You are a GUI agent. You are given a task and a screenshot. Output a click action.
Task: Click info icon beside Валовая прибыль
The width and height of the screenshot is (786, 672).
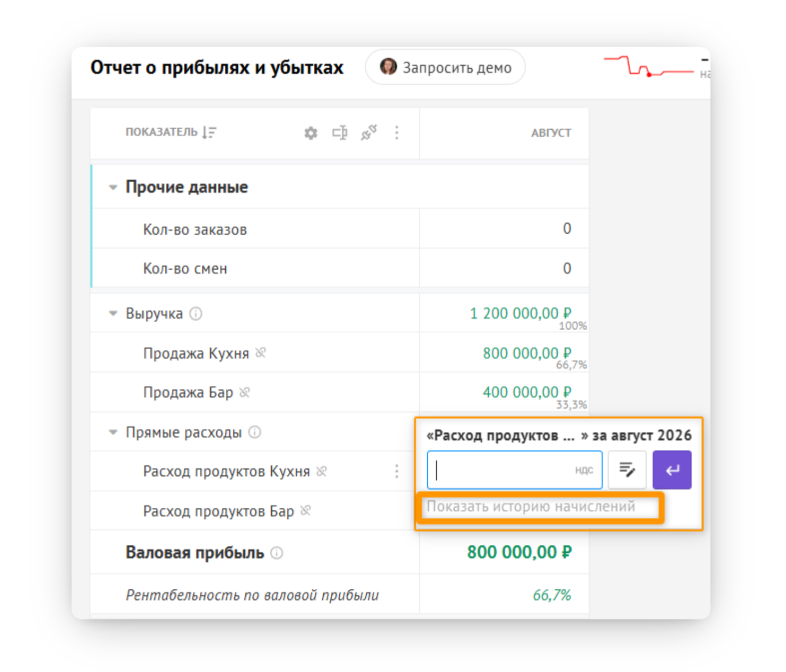[277, 553]
